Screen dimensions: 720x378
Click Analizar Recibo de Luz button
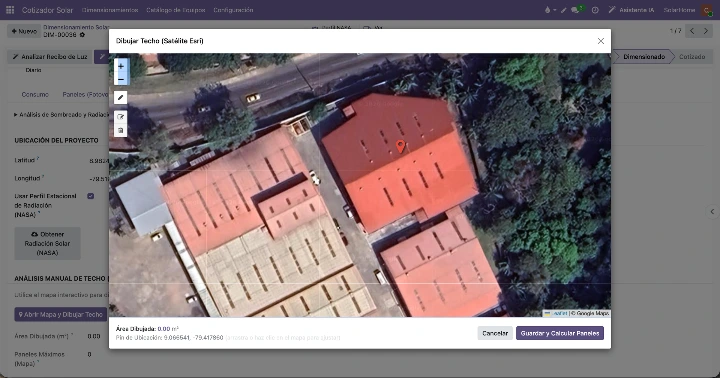50,56
